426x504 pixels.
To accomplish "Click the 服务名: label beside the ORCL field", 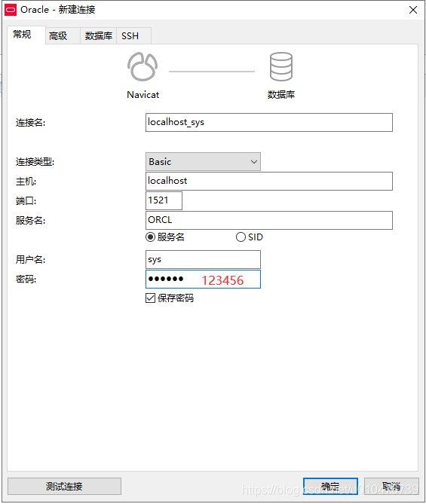I will click(31, 221).
